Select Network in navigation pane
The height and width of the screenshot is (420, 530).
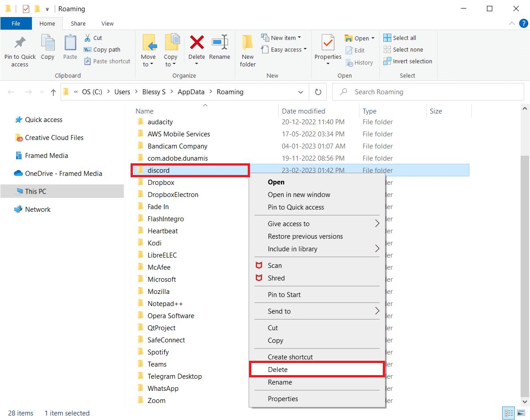38,210
